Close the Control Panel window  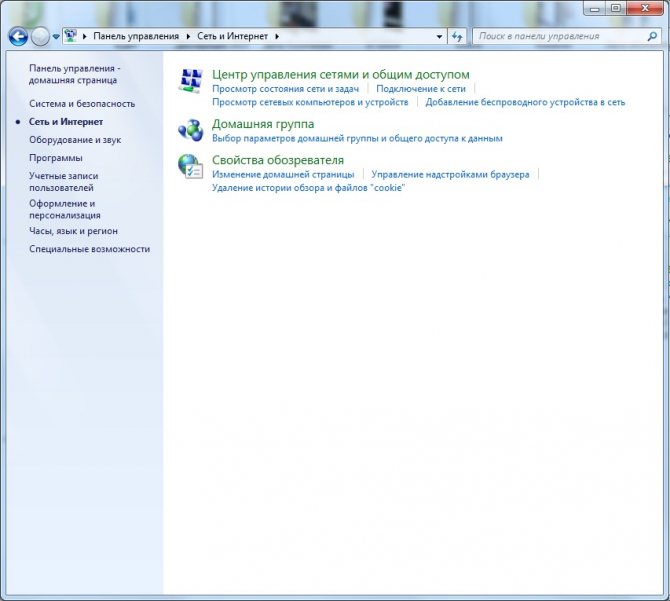(x=645, y=8)
